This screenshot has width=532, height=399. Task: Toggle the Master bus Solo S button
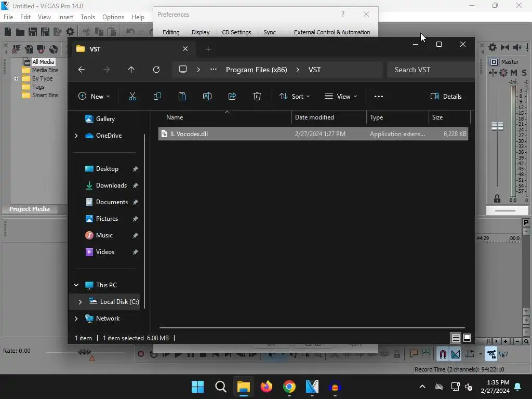pos(524,72)
